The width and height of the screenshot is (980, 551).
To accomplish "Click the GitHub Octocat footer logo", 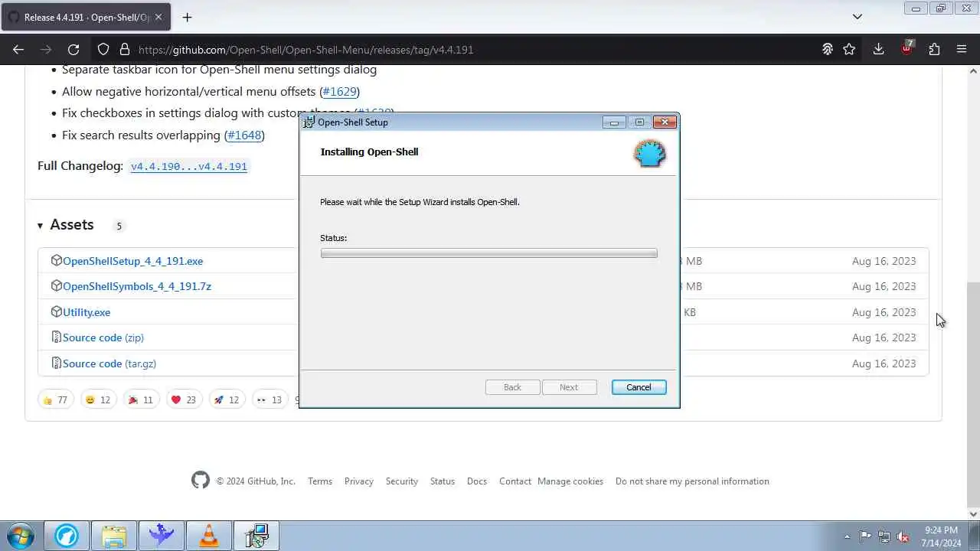I will (x=201, y=481).
